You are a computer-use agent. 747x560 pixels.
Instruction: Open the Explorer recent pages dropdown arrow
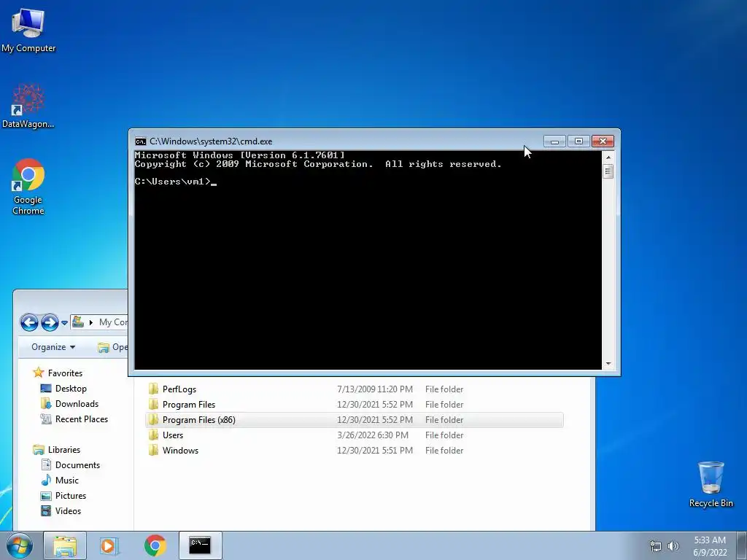pos(64,323)
